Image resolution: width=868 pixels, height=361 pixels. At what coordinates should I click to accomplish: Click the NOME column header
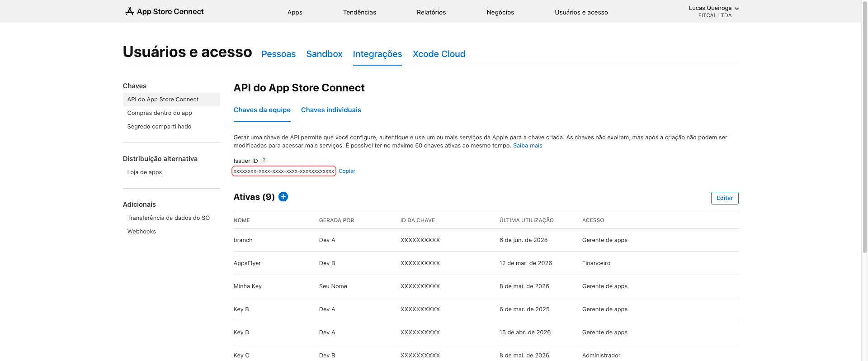pos(242,220)
